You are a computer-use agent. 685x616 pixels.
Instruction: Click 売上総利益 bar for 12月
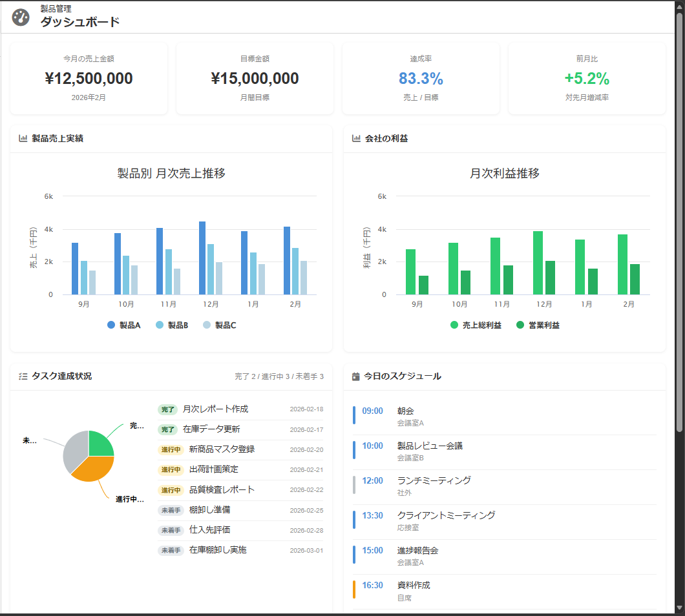pyautogui.click(x=538, y=263)
